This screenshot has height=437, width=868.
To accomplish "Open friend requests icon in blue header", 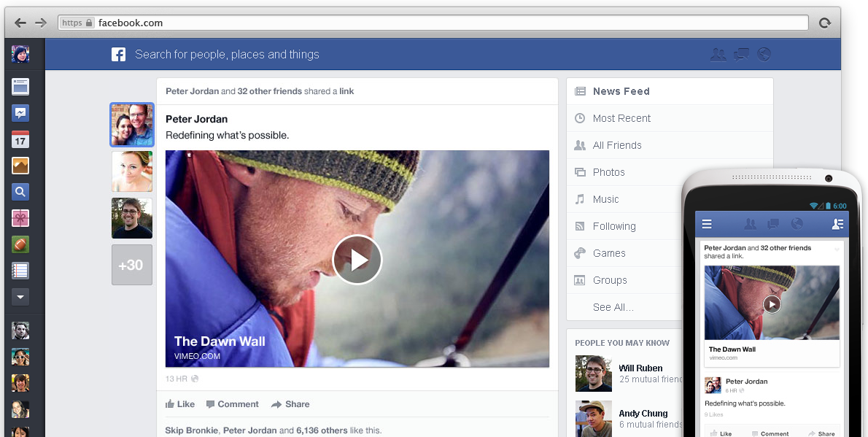I will 718,54.
